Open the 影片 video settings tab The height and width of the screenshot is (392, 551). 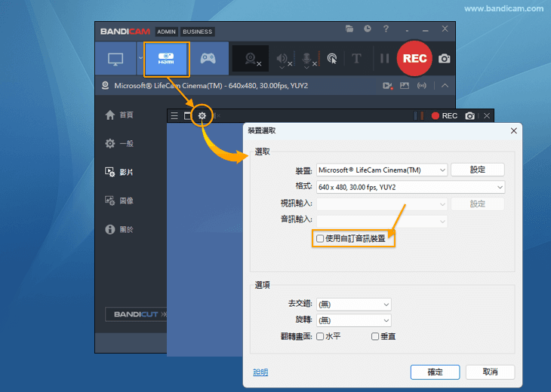click(x=119, y=172)
